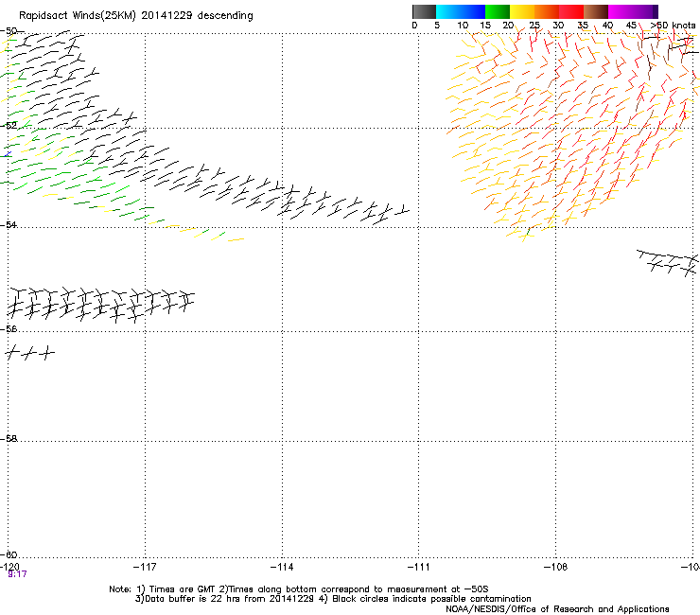Click the '>50 knots' legend label
The width and height of the screenshot is (700, 615).
click(x=673, y=26)
